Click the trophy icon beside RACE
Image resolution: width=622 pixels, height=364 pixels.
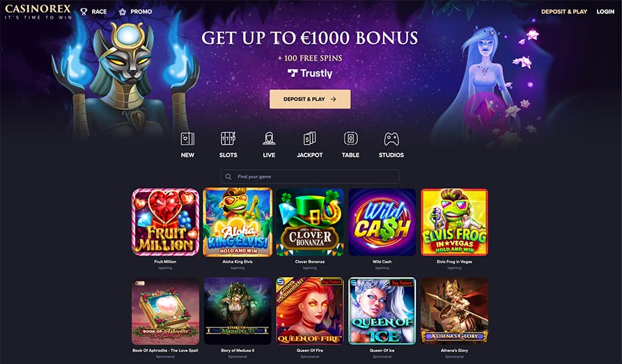tap(84, 12)
